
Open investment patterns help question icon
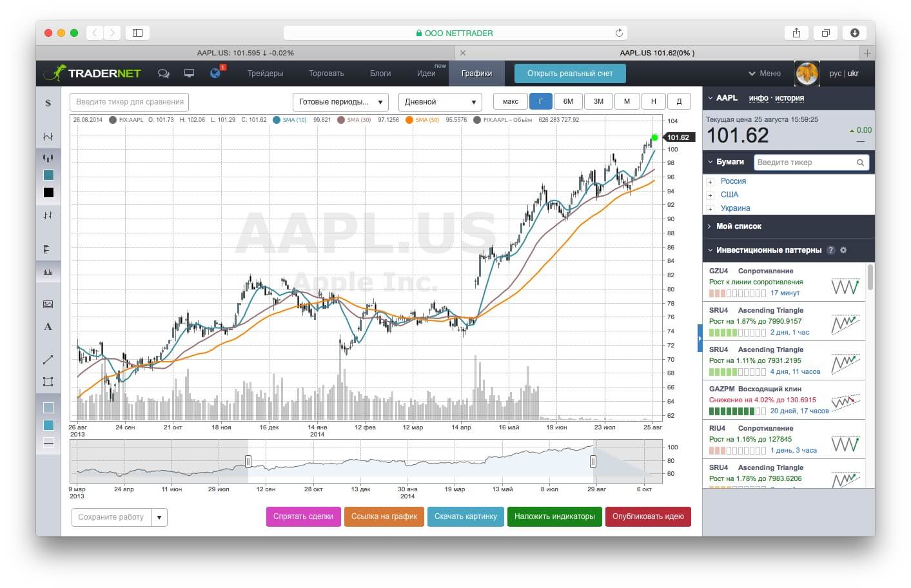coord(831,250)
